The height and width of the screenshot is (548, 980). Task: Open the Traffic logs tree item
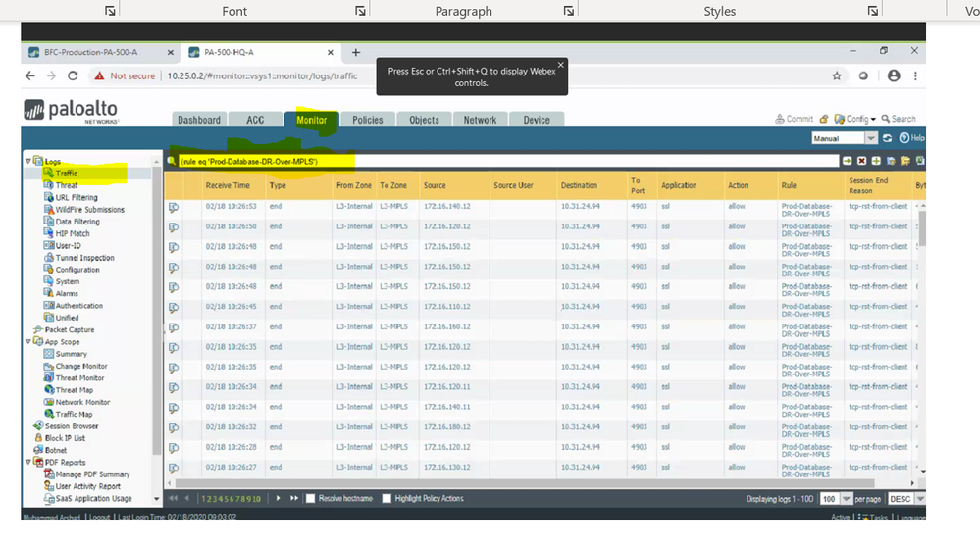point(66,174)
